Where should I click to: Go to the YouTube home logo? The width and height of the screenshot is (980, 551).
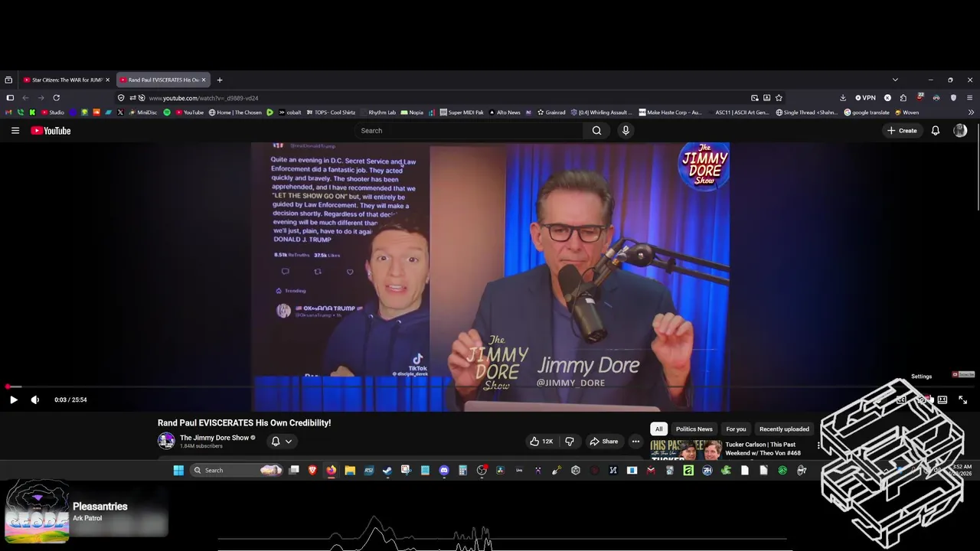tap(51, 131)
